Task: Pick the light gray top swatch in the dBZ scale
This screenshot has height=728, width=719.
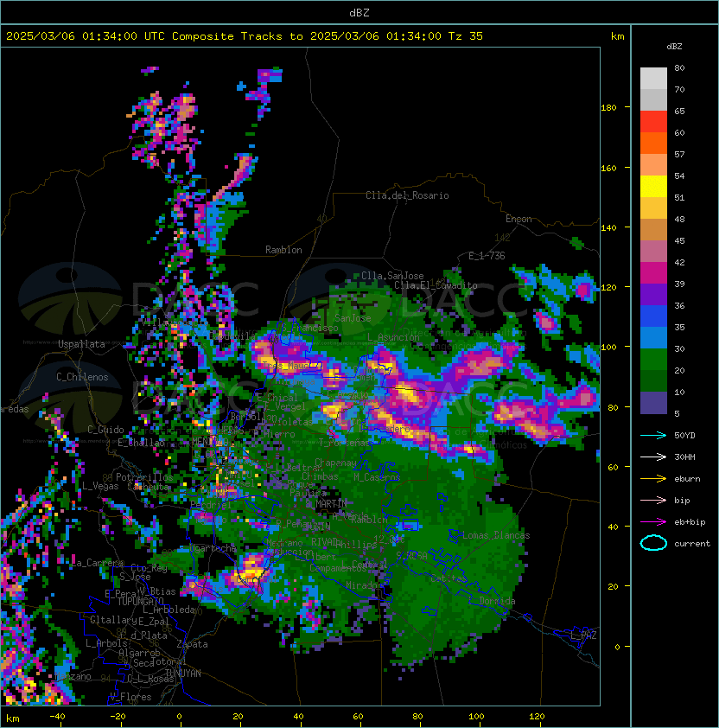Action: pyautogui.click(x=653, y=79)
